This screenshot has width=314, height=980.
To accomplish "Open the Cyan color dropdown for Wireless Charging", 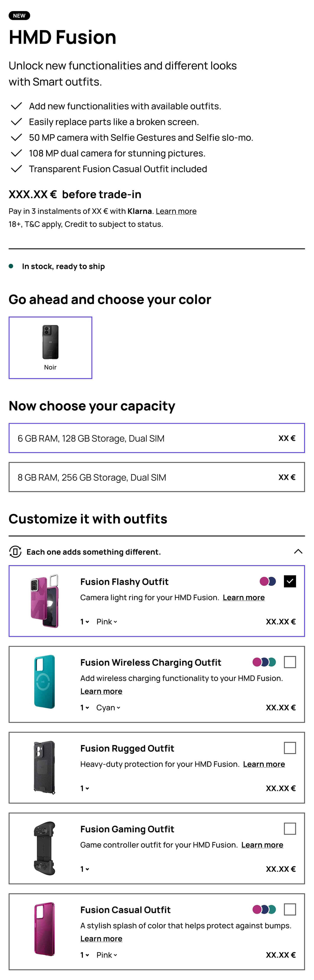I will [x=108, y=708].
